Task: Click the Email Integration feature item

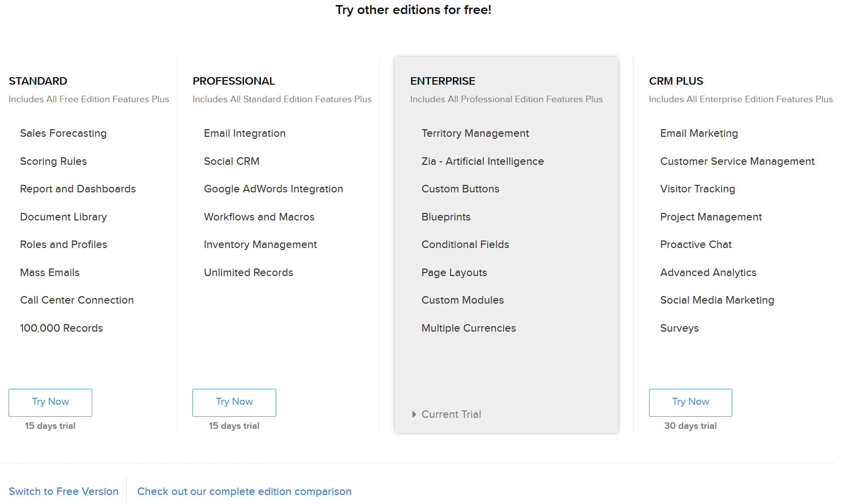Action: click(245, 133)
